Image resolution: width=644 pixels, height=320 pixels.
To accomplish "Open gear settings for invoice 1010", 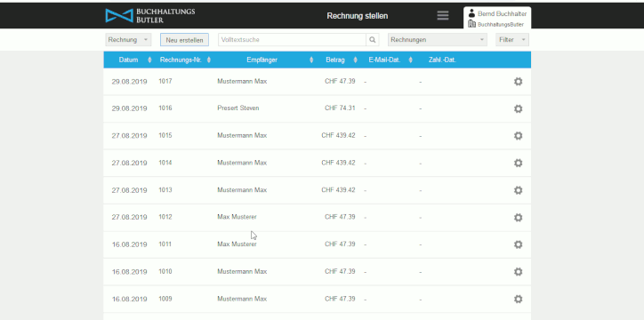I will [518, 272].
